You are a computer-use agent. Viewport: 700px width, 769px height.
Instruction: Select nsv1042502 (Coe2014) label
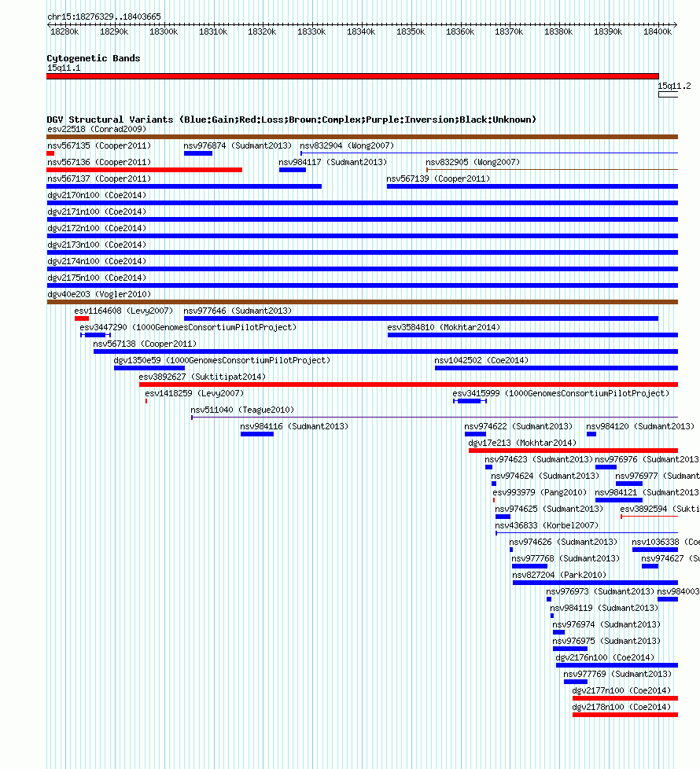(481, 360)
